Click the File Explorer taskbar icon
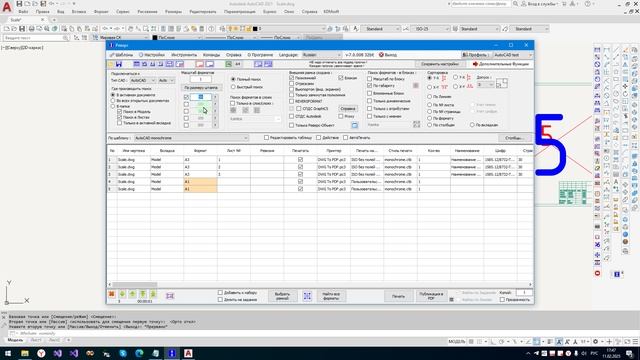Screen dimensions: 640x360 coord(25,353)
